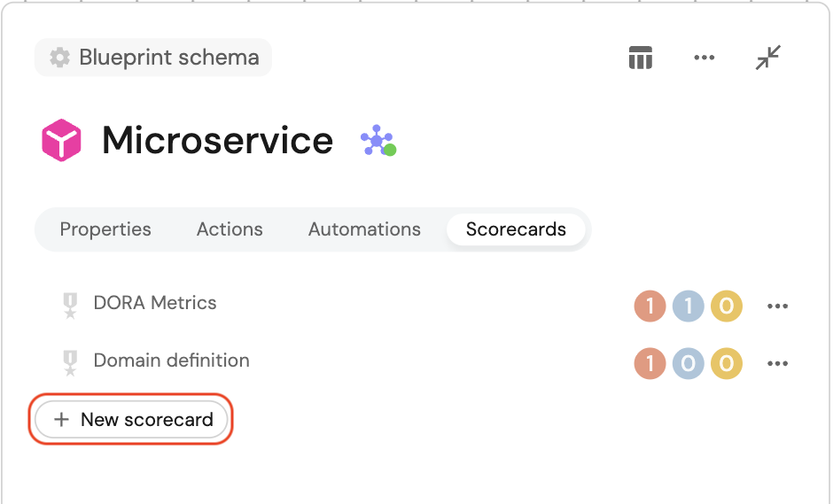
Task: Switch to the Properties tab
Action: 105,229
